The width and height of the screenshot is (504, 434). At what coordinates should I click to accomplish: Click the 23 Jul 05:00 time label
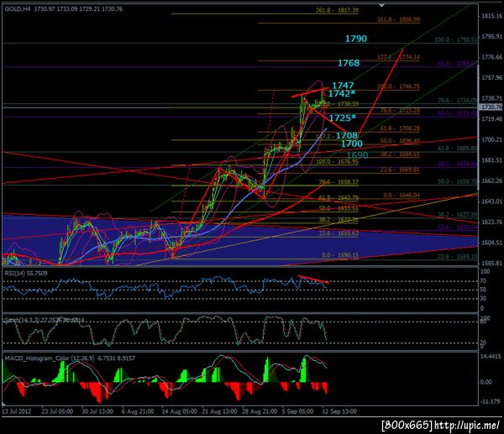[x=57, y=411]
